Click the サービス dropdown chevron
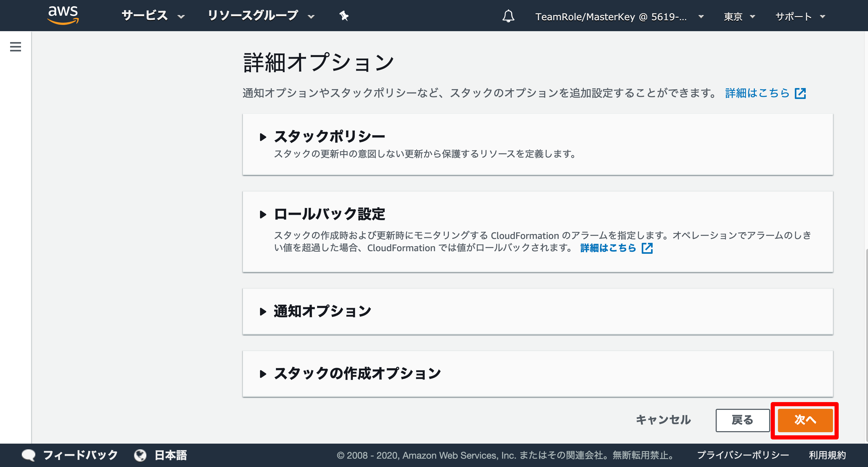868x467 pixels. [x=181, y=17]
